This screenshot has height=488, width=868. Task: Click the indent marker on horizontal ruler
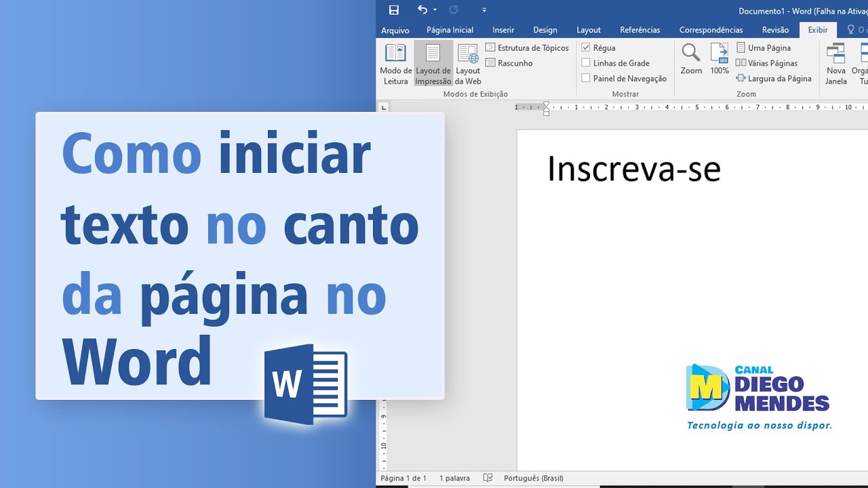[547, 108]
